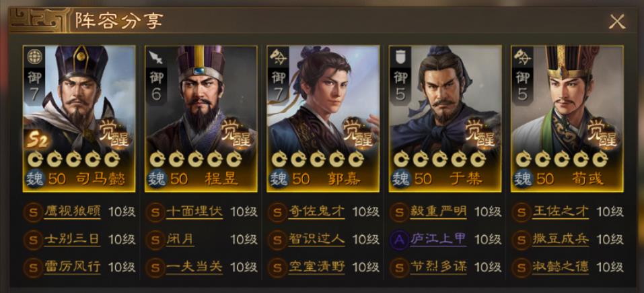Click the arrow troop-type icon on 程昱's card
Screen dimensions: 644x293
[x=155, y=57]
